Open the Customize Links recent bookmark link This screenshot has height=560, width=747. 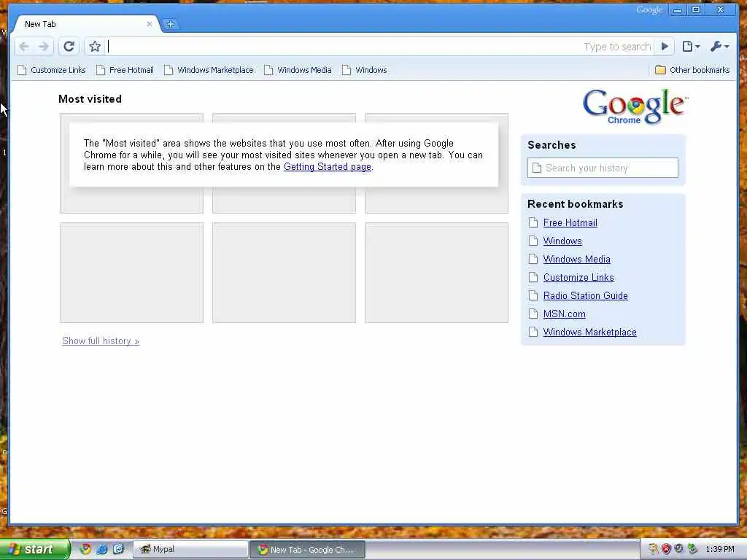coord(578,277)
